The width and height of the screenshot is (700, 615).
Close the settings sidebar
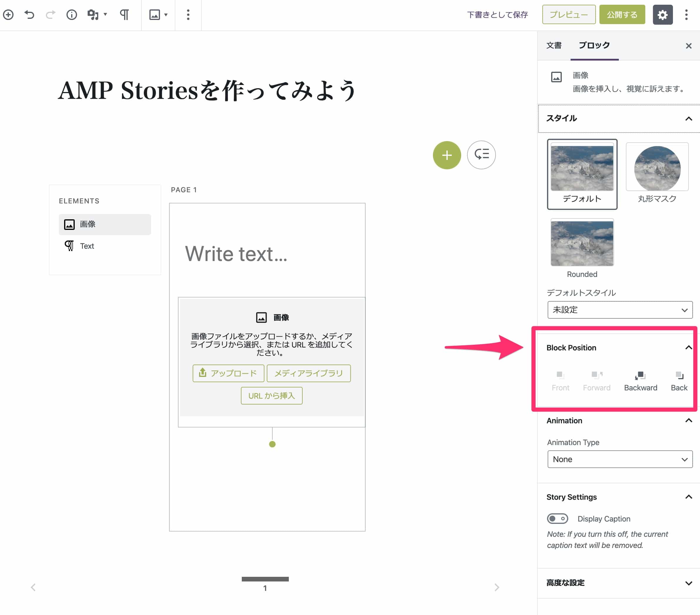[x=689, y=46]
